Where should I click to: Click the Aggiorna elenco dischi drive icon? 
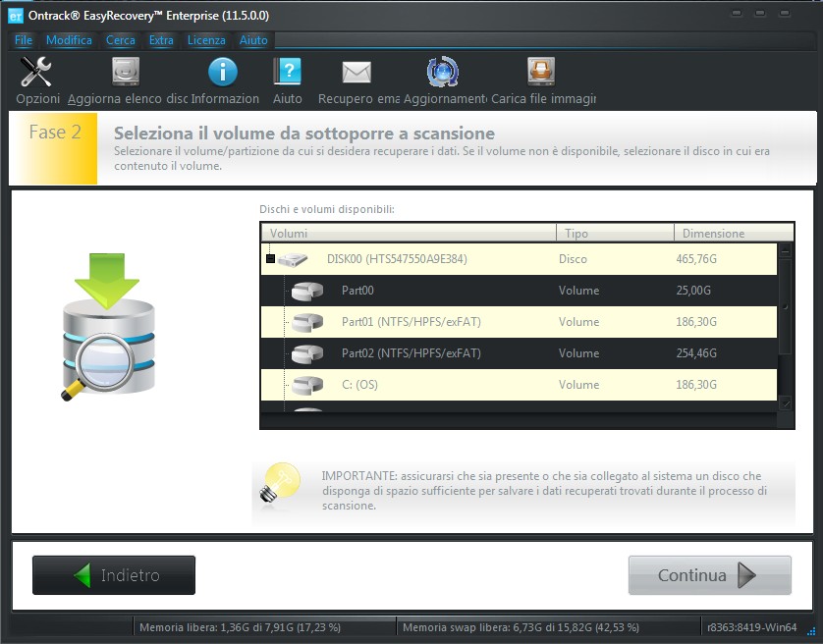coord(126,72)
